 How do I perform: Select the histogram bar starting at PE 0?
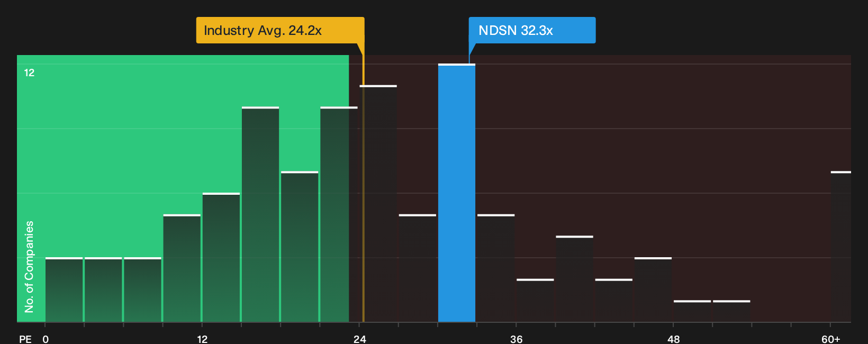[64, 290]
